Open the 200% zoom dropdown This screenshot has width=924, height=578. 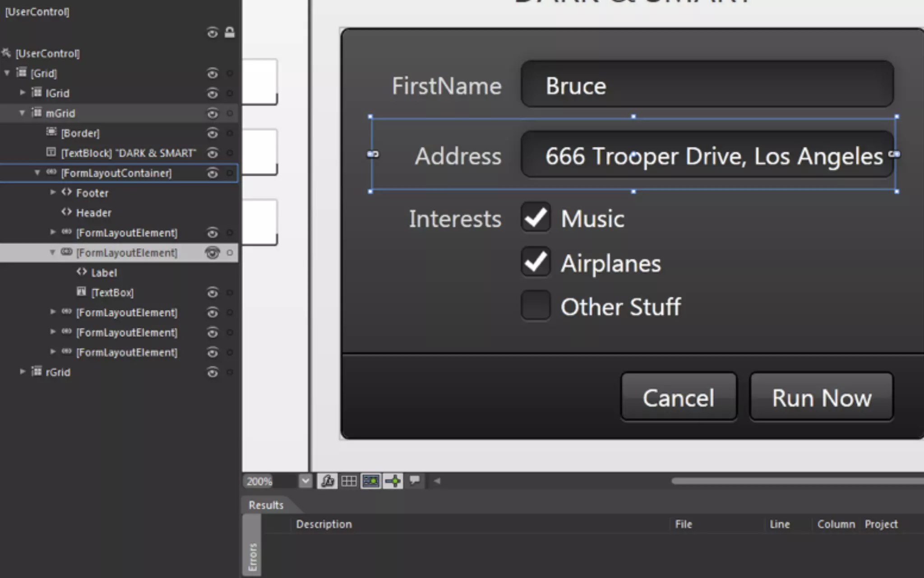(x=305, y=481)
